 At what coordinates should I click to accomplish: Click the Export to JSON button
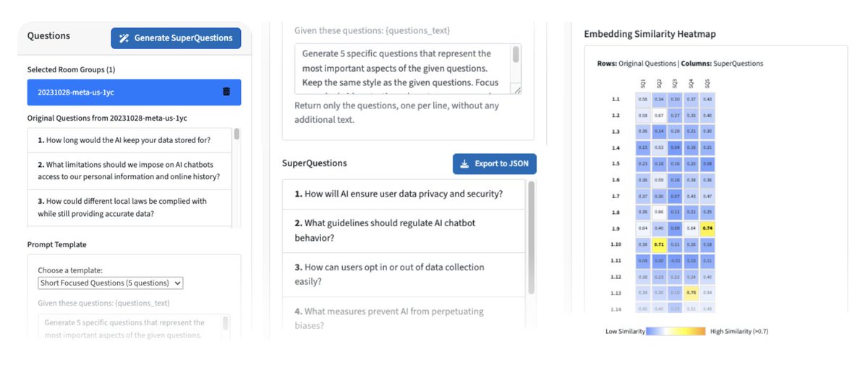(x=495, y=163)
